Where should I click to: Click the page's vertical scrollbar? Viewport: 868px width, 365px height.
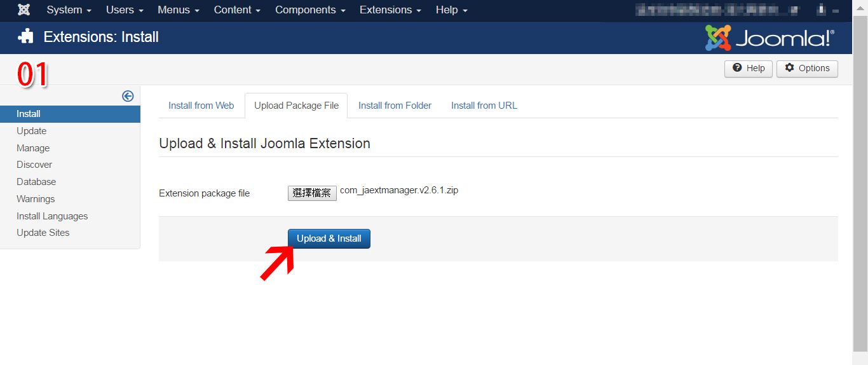click(x=860, y=182)
